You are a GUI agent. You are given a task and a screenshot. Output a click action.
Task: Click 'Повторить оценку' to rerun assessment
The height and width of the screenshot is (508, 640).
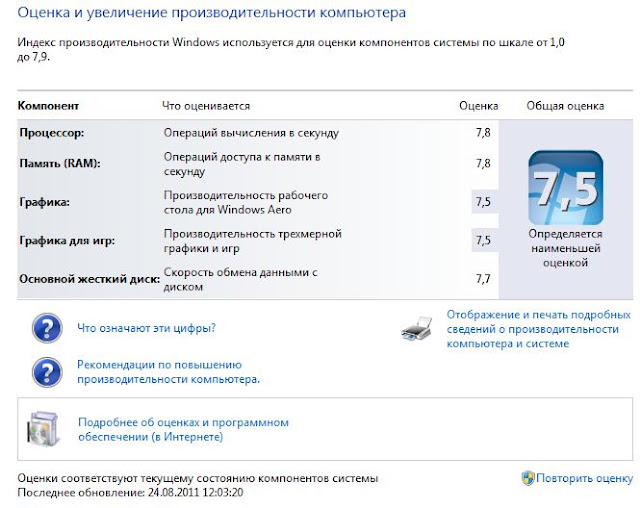coord(584,478)
